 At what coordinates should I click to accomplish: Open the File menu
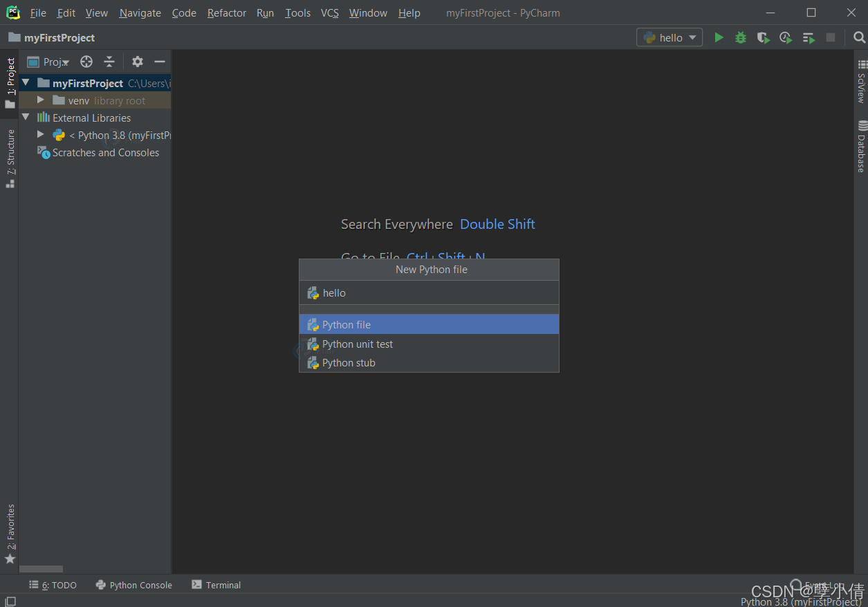click(x=38, y=13)
